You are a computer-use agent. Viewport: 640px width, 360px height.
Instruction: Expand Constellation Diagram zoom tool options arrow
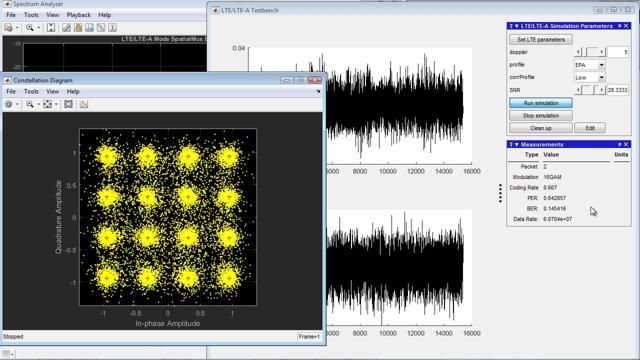(x=39, y=104)
